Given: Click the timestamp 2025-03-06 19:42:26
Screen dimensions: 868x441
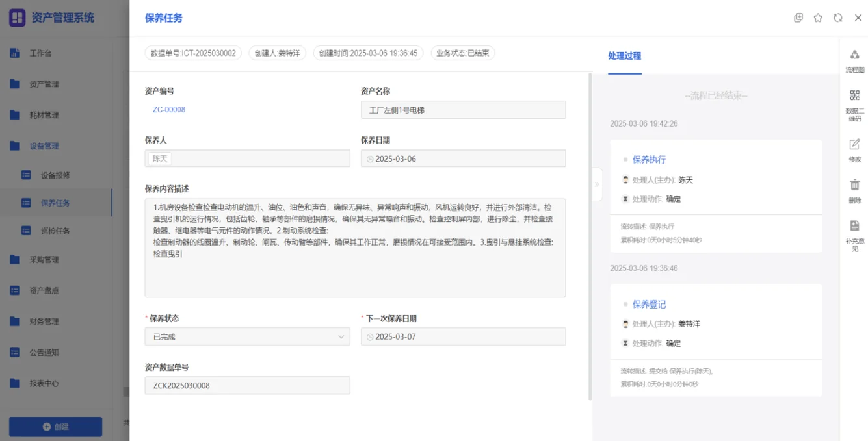Looking at the screenshot, I should pyautogui.click(x=644, y=123).
